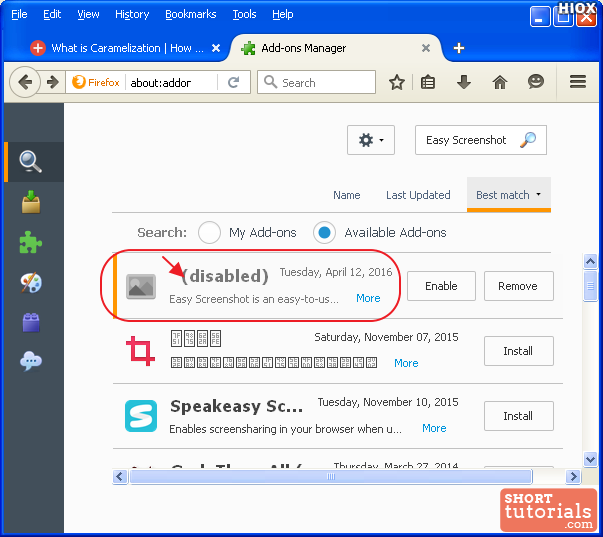
Task: Close the Add-ons Manager tab
Action: pos(426,48)
